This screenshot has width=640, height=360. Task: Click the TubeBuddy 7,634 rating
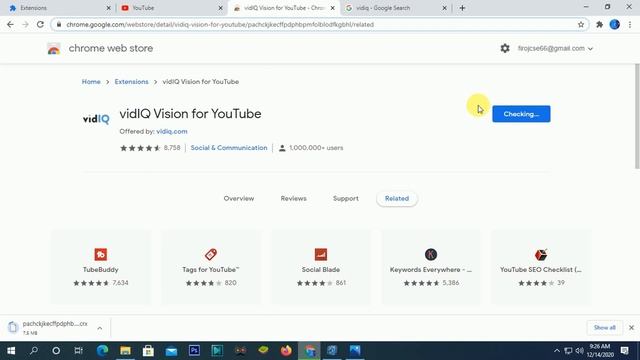point(100,283)
